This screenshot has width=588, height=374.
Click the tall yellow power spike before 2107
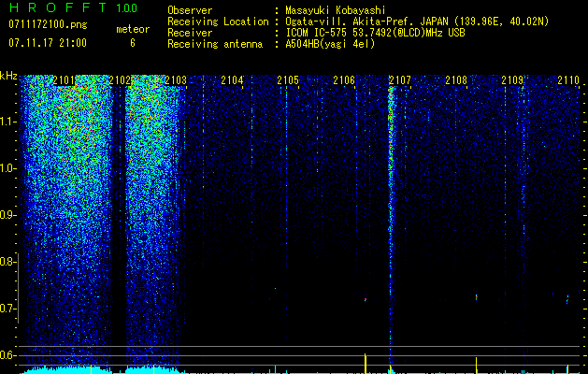[x=365, y=363]
